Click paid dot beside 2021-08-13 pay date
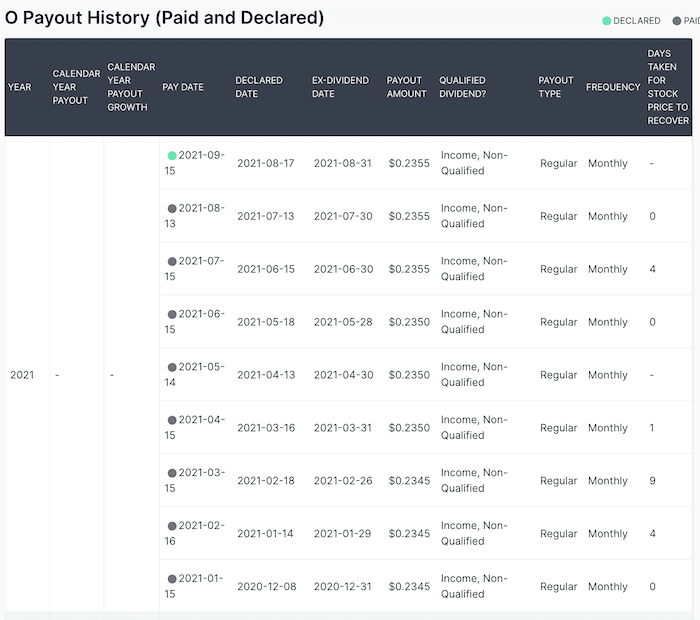The height and width of the screenshot is (620, 700). [172, 208]
